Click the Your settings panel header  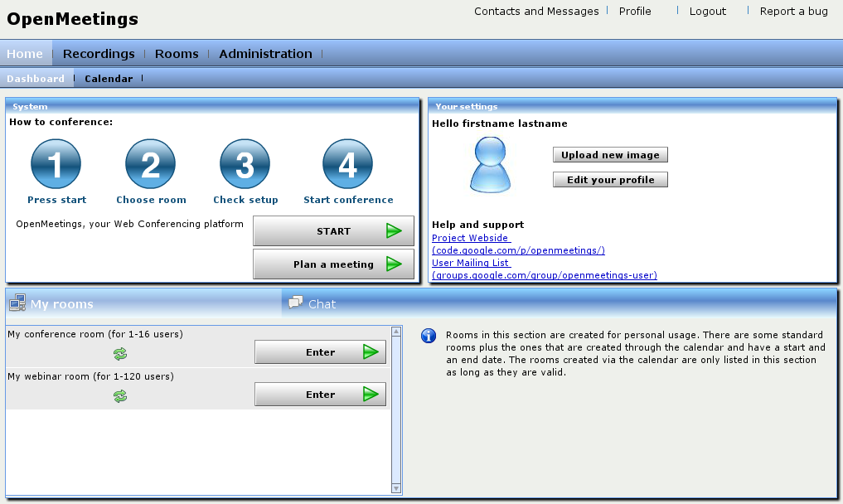(x=632, y=106)
